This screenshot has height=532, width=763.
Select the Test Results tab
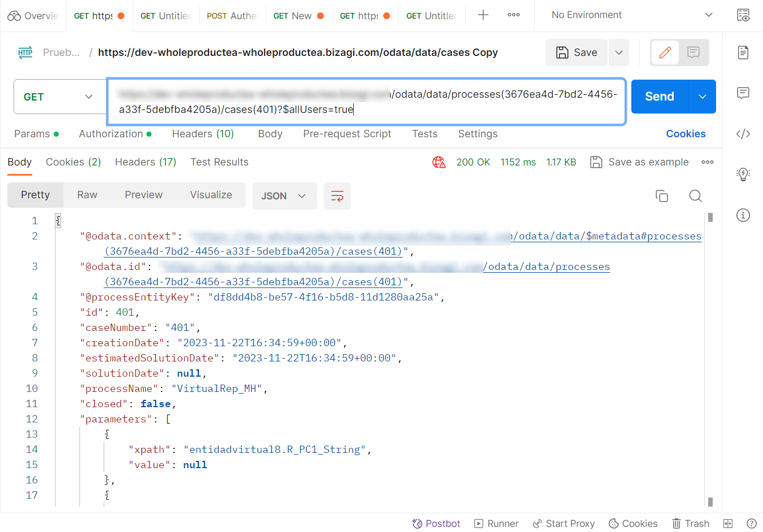(219, 162)
